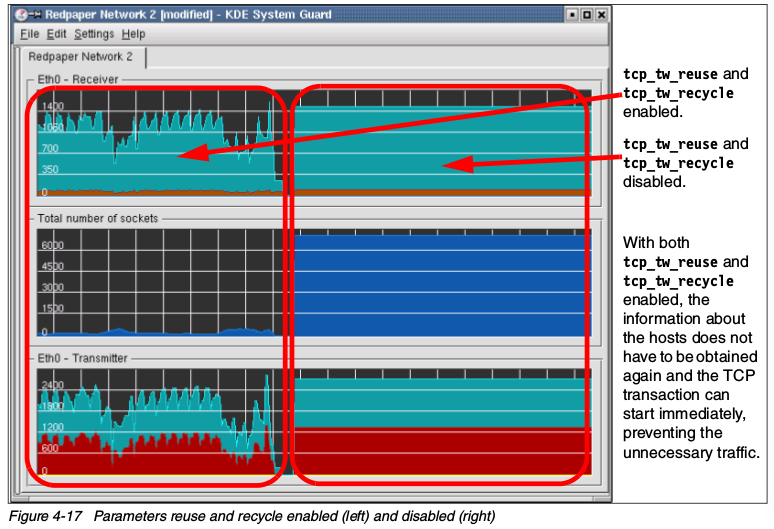Open the KDE window menu icon in title bar
Viewport: 774px width, 529px height.
(x=23, y=15)
